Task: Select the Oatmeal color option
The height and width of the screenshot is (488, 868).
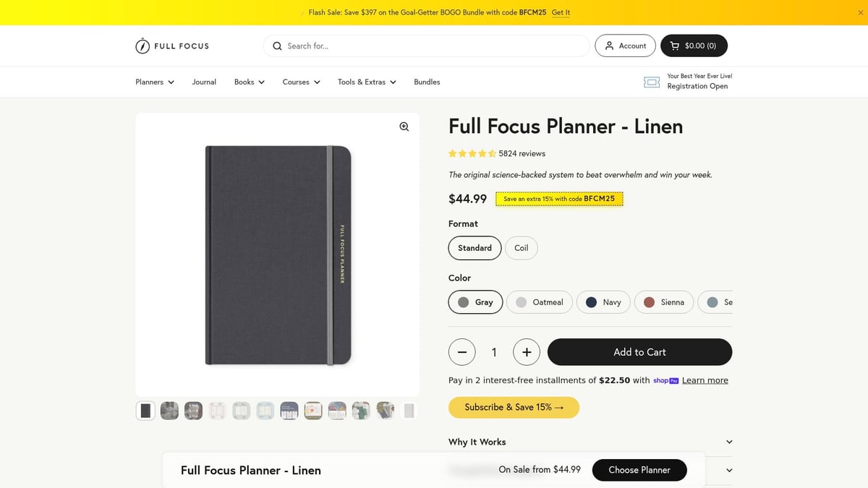Action: tap(539, 301)
